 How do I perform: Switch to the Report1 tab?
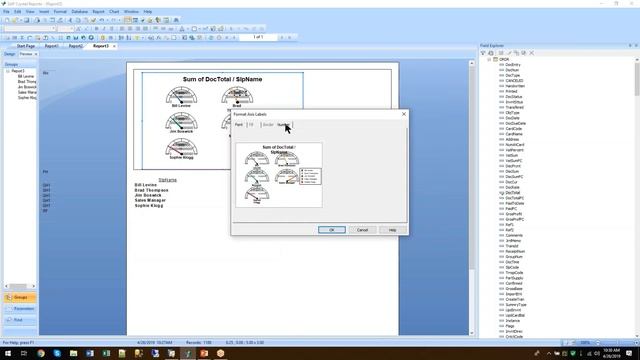point(51,46)
